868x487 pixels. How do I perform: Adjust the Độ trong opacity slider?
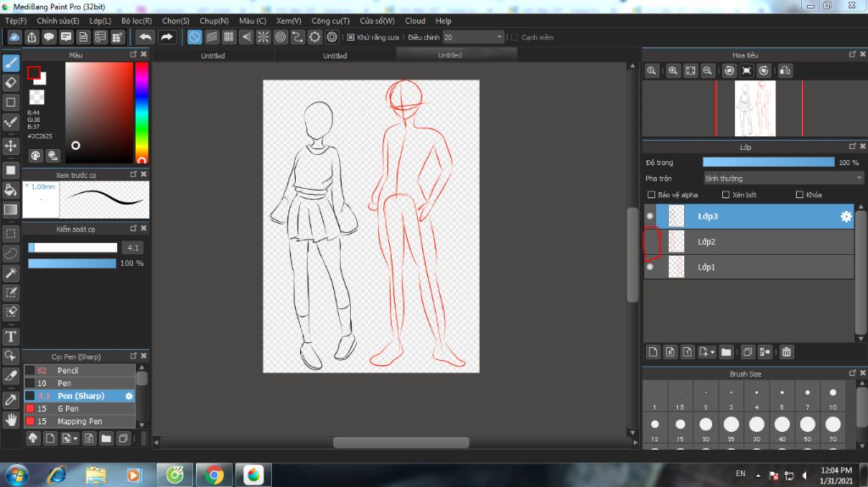tap(768, 162)
